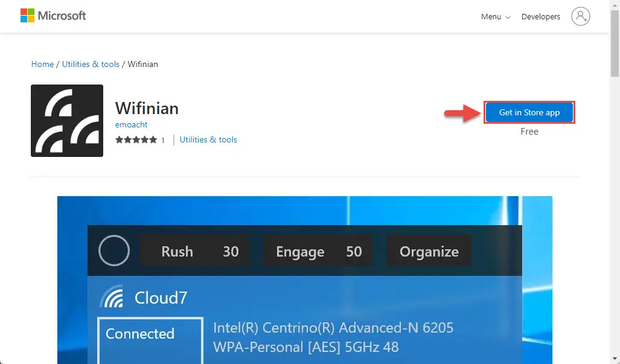Click the Organize button in screenshot
This screenshot has height=364, width=620.
pyautogui.click(x=429, y=251)
